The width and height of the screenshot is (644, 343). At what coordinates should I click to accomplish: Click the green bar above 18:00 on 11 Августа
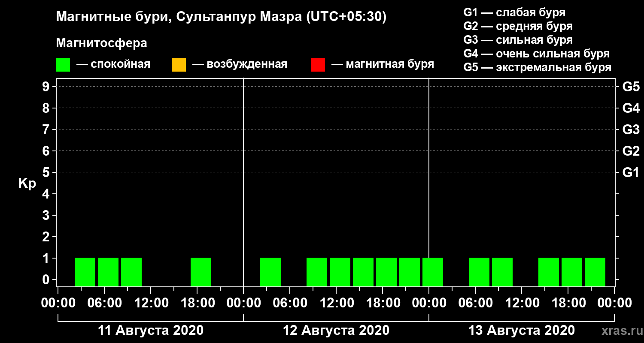(x=201, y=272)
